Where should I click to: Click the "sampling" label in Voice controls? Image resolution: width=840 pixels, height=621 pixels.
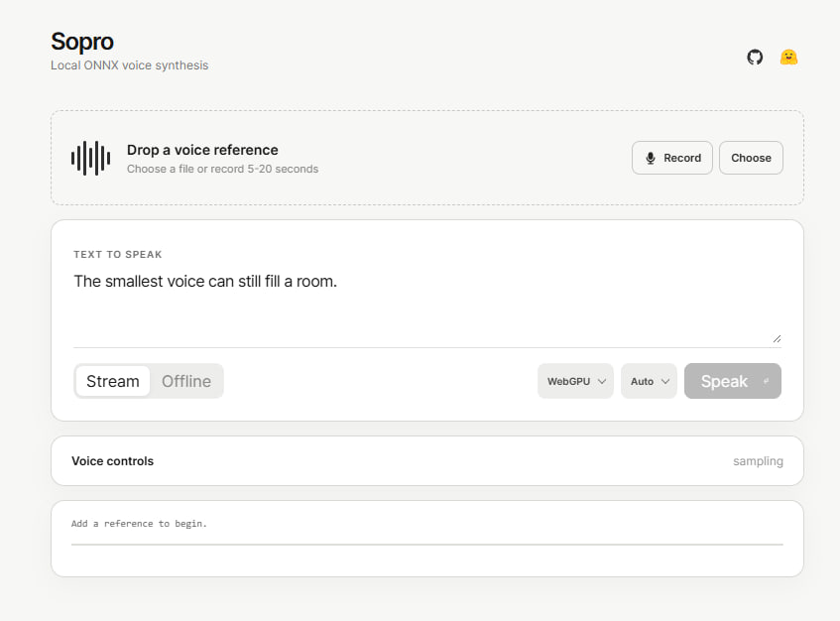[758, 461]
